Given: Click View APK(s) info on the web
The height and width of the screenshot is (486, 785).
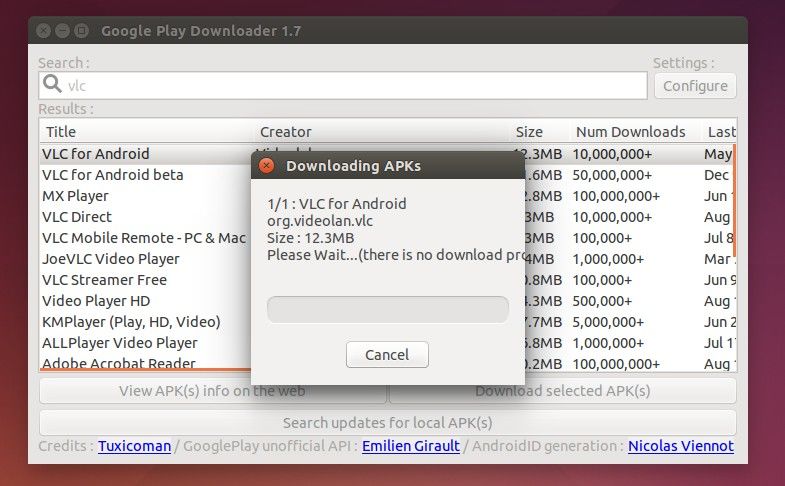Looking at the screenshot, I should 212,391.
